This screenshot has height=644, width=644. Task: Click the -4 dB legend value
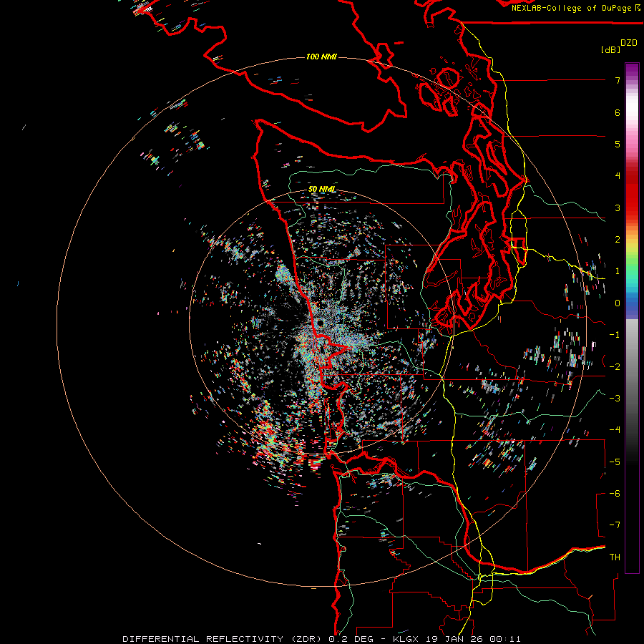615,430
